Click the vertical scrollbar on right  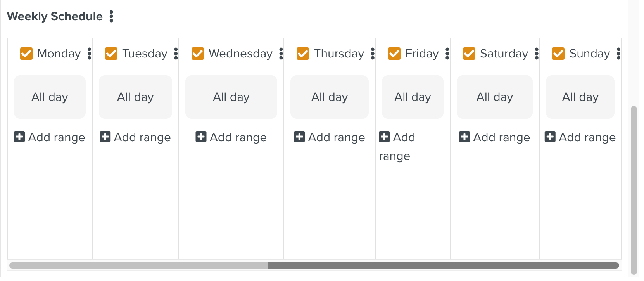(634, 190)
